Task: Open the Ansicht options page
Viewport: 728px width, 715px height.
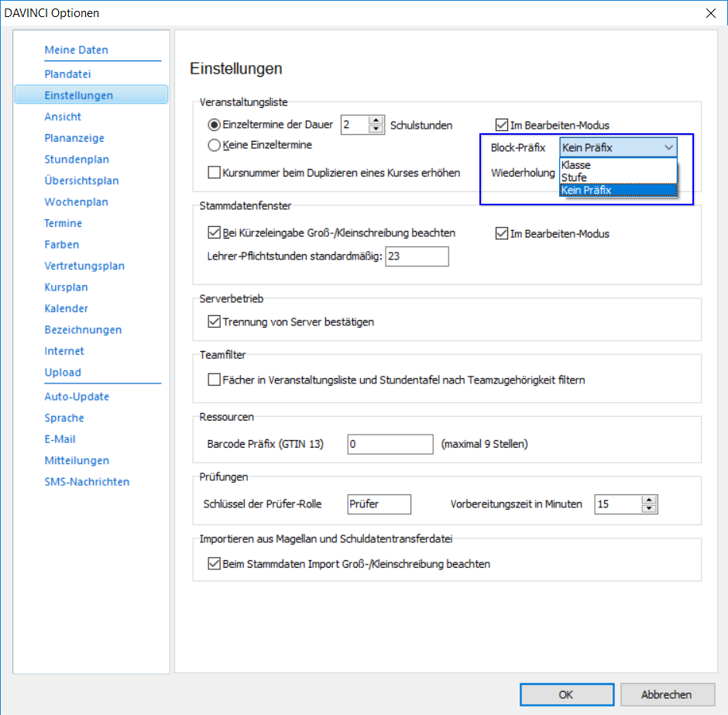Action: click(63, 116)
